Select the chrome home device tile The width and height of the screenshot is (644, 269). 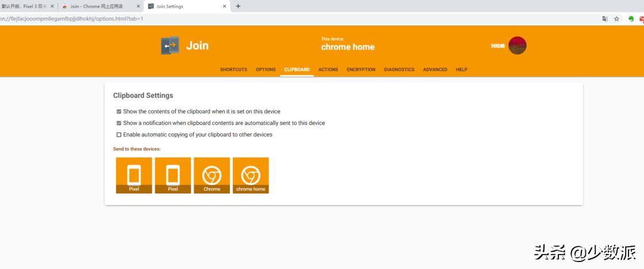coord(251,175)
